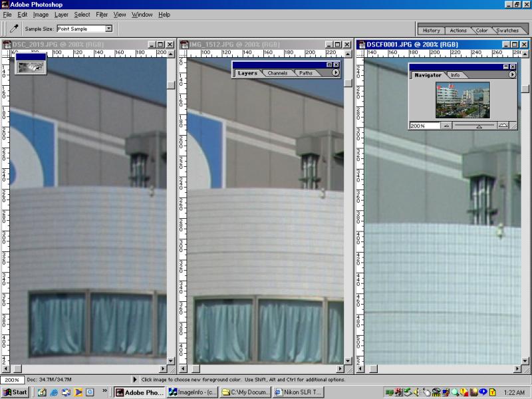The height and width of the screenshot is (399, 532).
Task: Maximize the IMG_1512.JPG document window
Action: (x=338, y=45)
